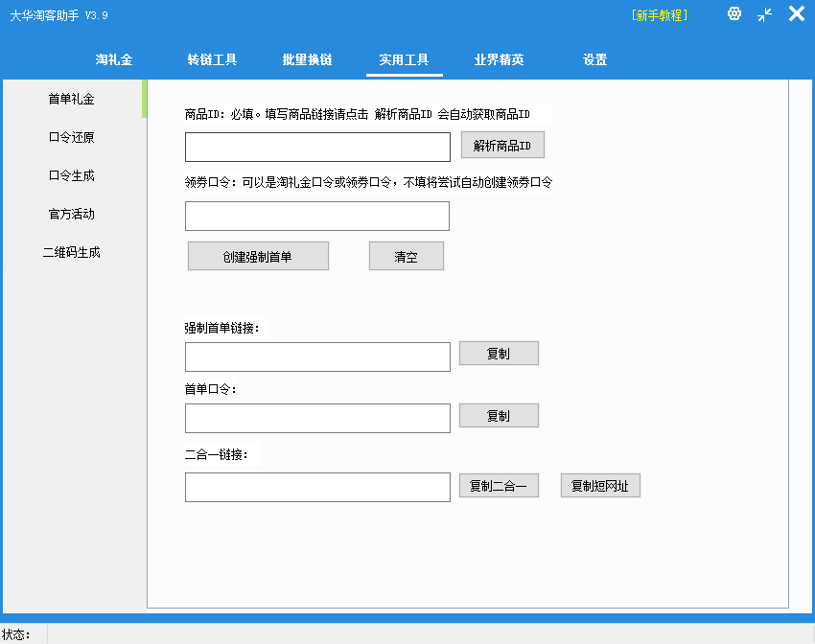Open the 设置 tab
Image resolution: width=815 pixels, height=644 pixels.
point(594,59)
